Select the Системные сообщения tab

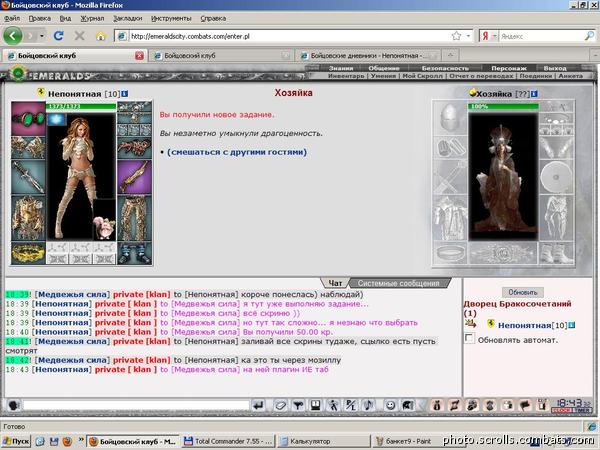click(398, 283)
